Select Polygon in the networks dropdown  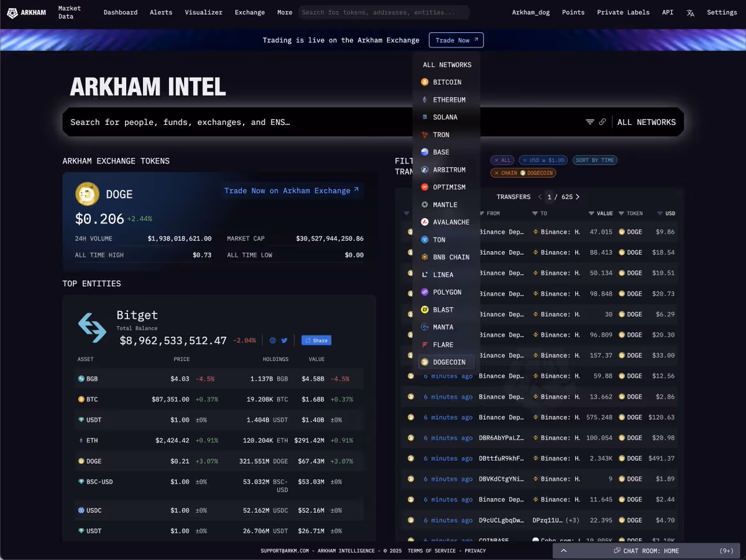446,292
